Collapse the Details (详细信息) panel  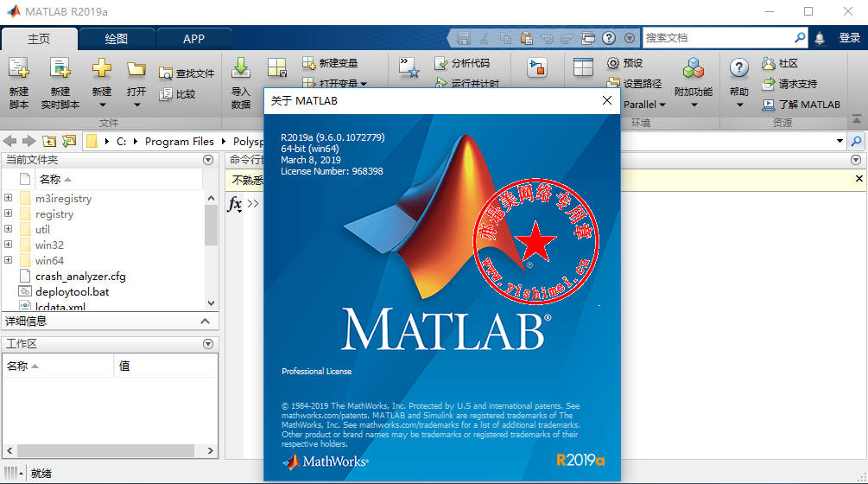(206, 322)
